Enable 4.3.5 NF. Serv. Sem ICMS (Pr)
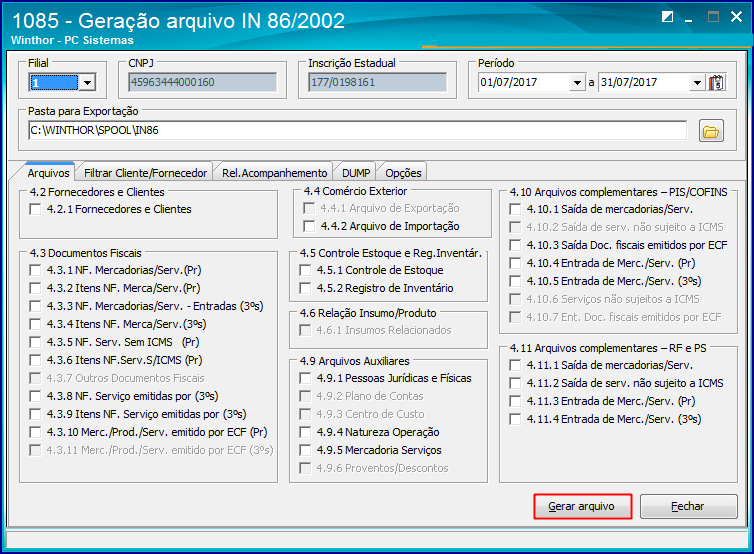 coord(35,342)
